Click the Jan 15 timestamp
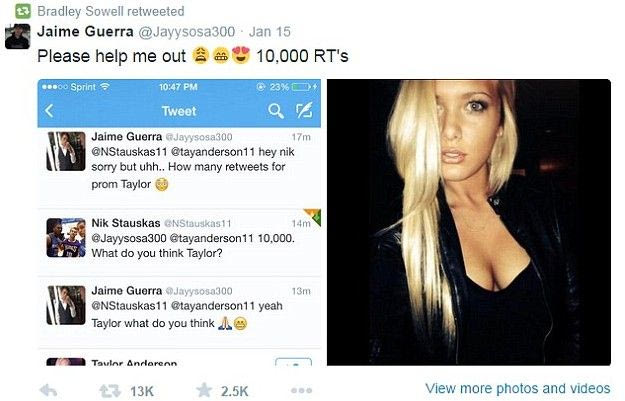The width and height of the screenshot is (625, 401). pyautogui.click(x=270, y=32)
